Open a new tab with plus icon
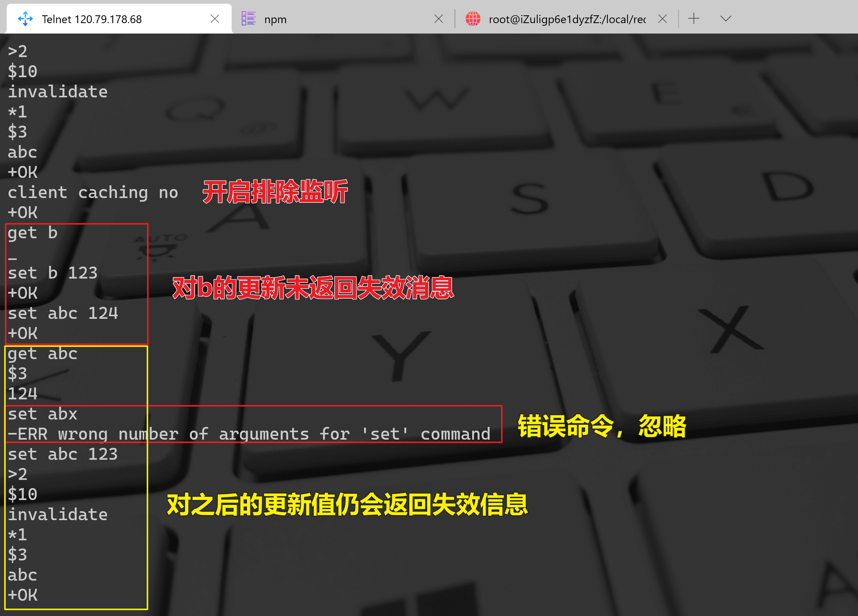Image resolution: width=858 pixels, height=616 pixels. click(x=693, y=19)
